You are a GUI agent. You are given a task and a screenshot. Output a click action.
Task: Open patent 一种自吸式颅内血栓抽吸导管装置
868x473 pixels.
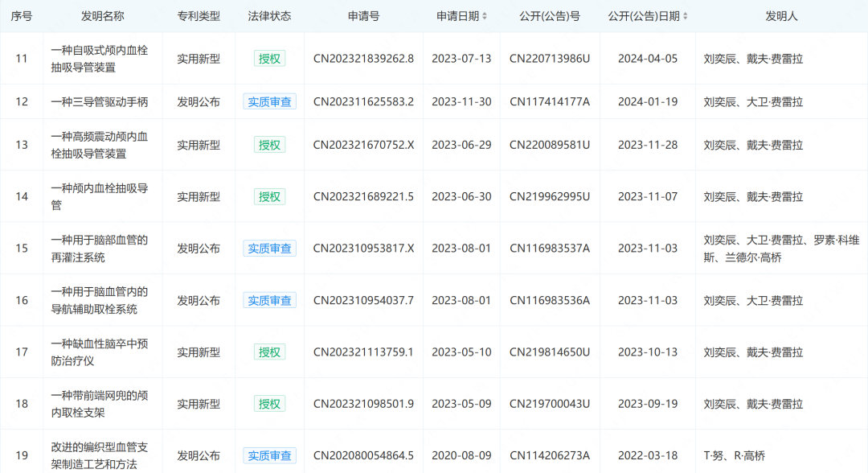pos(100,58)
